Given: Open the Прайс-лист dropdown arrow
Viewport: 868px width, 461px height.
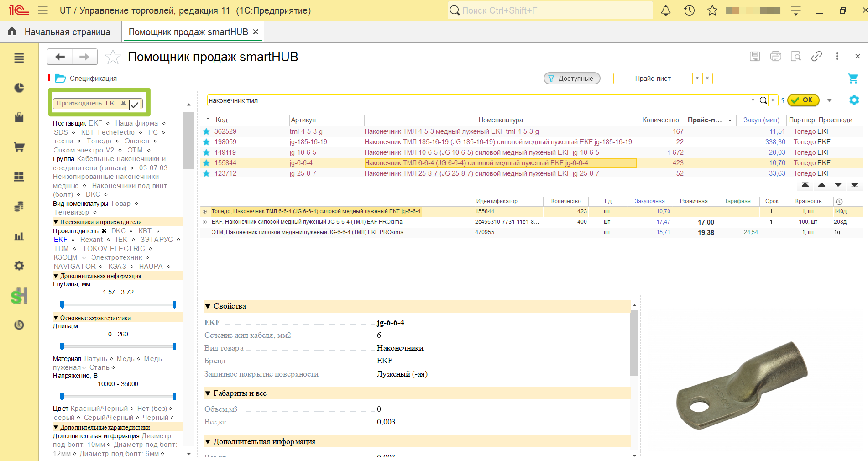Looking at the screenshot, I should point(697,79).
